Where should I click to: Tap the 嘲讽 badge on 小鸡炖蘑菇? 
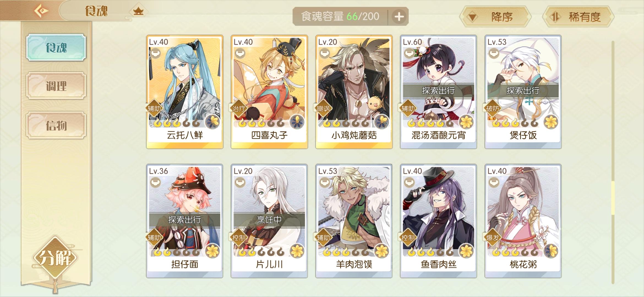click(x=323, y=109)
